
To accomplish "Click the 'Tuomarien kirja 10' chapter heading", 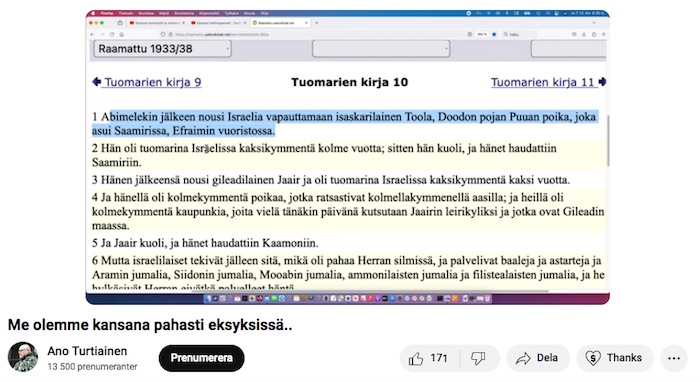I will point(350,82).
